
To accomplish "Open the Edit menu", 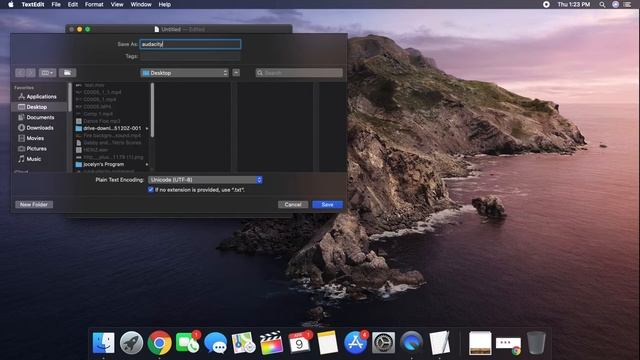I will tap(73, 4).
